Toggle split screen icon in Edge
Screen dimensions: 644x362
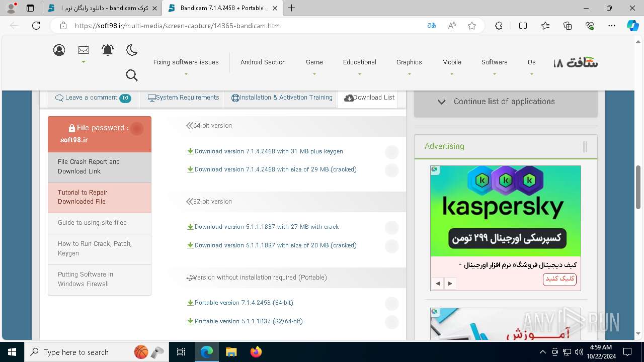pyautogui.click(x=523, y=26)
